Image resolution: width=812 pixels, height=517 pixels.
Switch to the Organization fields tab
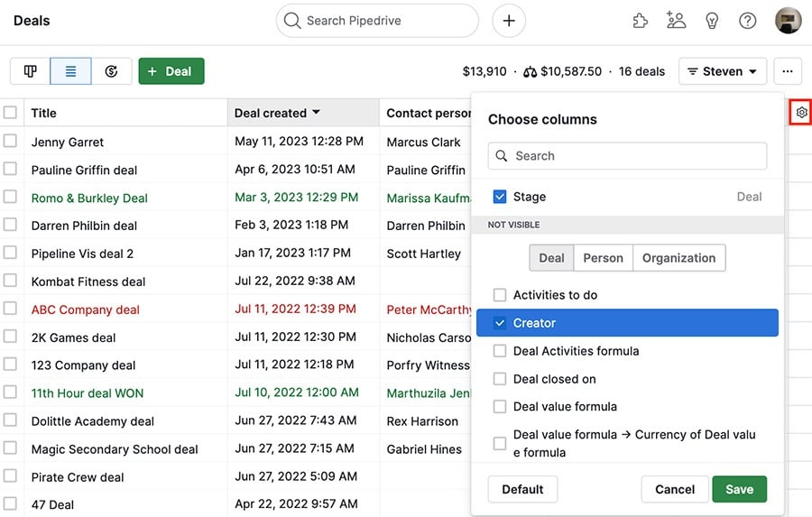pyautogui.click(x=678, y=258)
